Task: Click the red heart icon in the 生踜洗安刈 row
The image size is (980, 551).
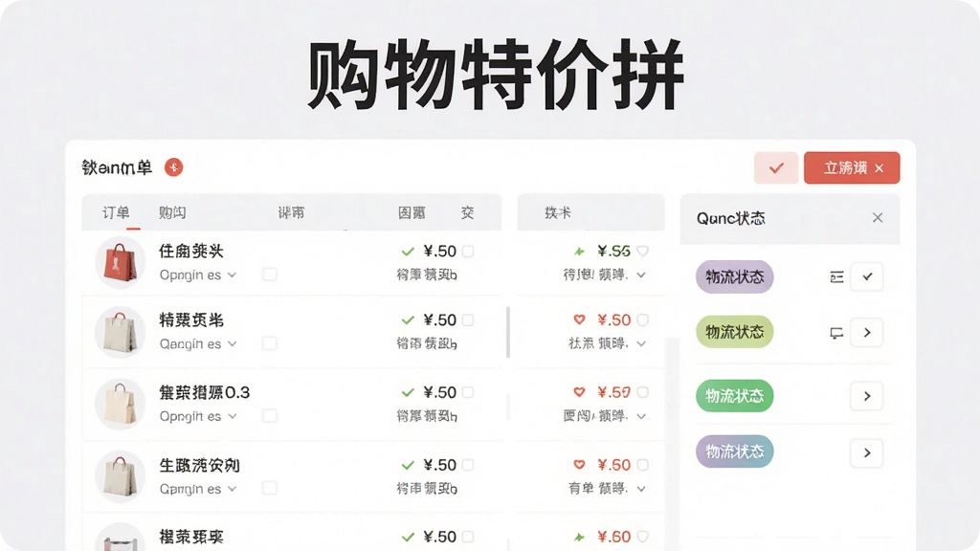Action: pos(579,465)
